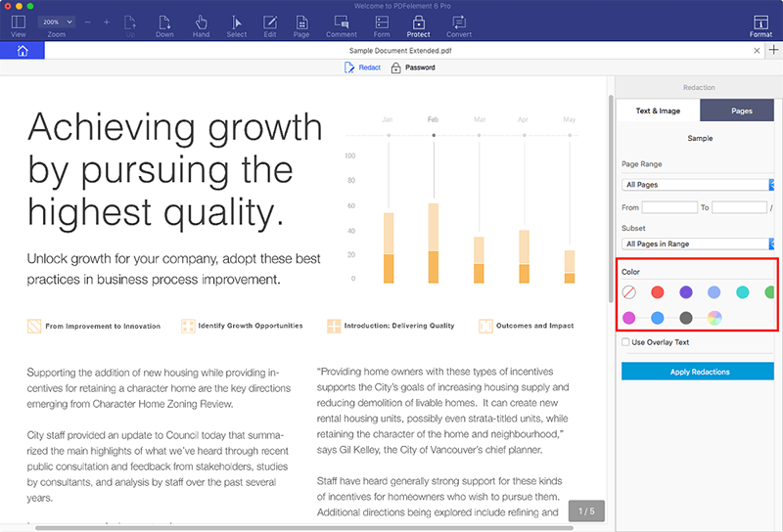Add a new tab with plus button

[x=773, y=50]
